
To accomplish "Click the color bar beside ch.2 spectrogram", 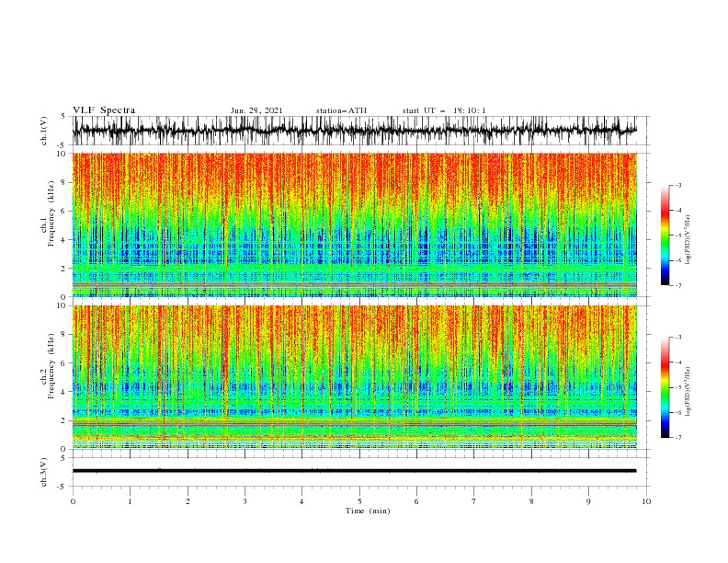I will tap(665, 387).
